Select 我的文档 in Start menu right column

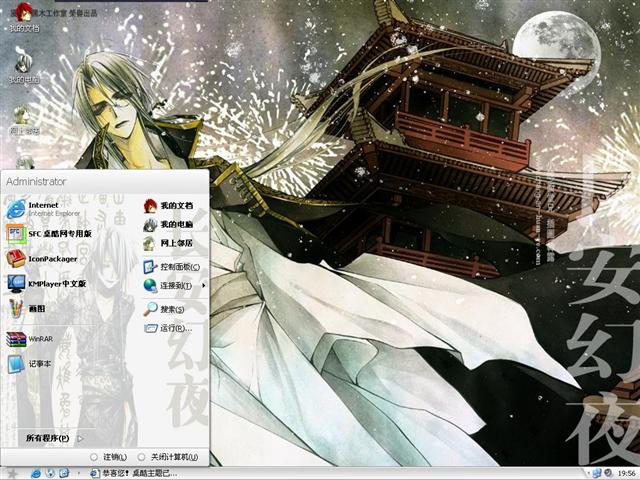point(168,205)
